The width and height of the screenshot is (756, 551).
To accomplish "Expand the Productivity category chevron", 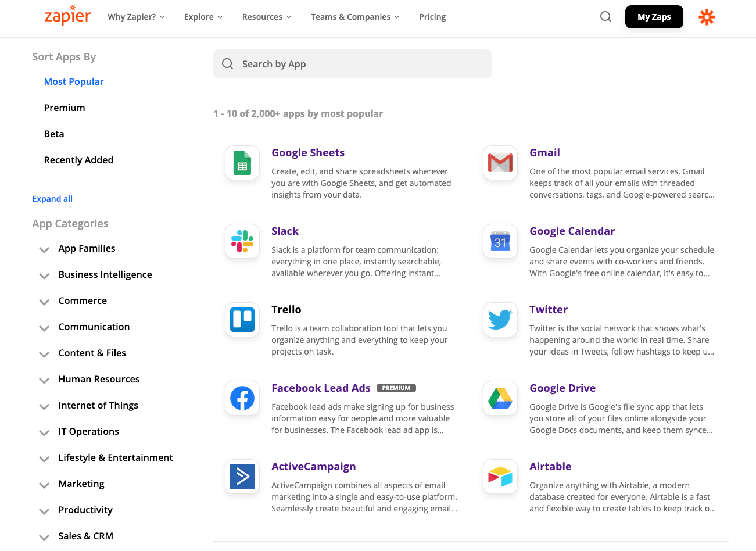I will 44,511.
